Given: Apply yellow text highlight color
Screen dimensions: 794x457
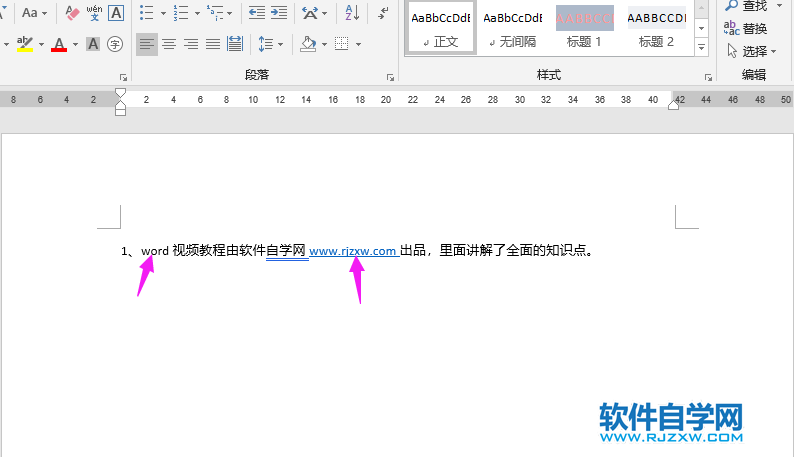Looking at the screenshot, I should 24,44.
